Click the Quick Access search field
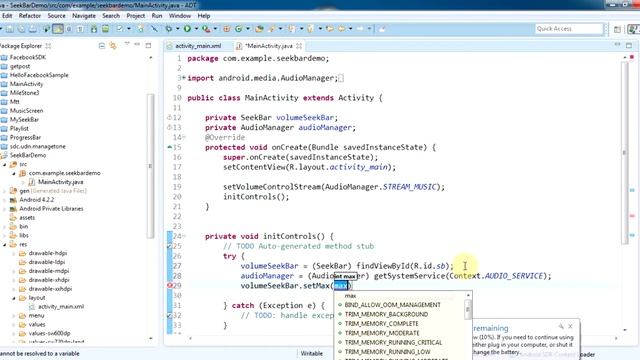The image size is (640, 360). (569, 29)
